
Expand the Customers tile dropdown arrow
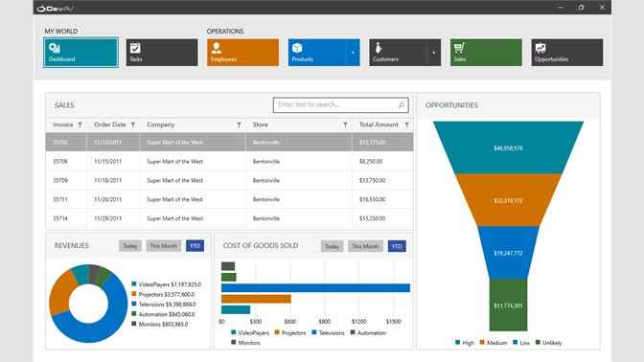click(x=434, y=53)
